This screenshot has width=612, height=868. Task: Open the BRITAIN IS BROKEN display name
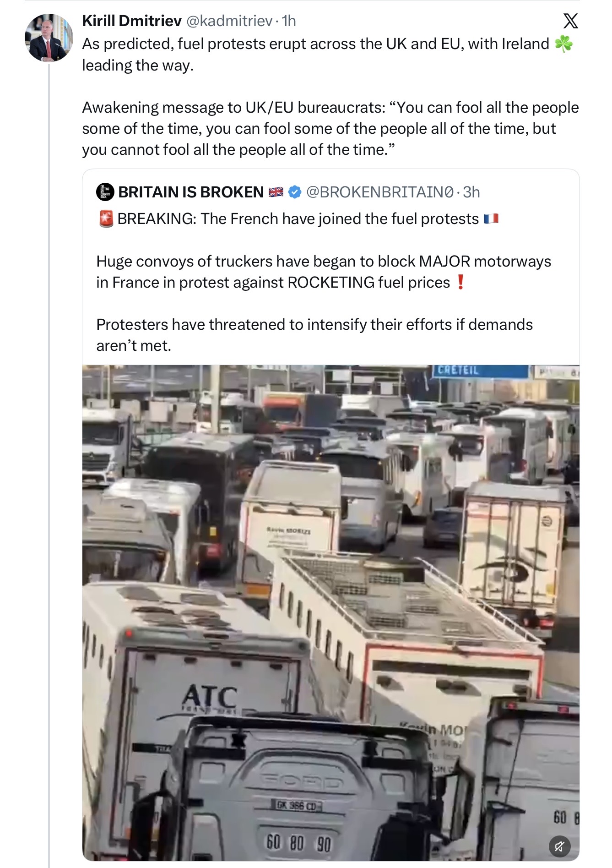(x=191, y=192)
